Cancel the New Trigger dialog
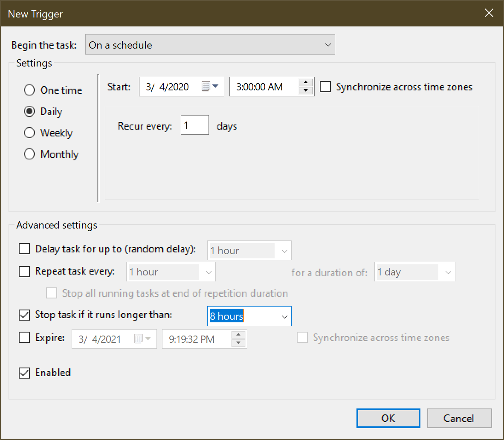 point(459,418)
